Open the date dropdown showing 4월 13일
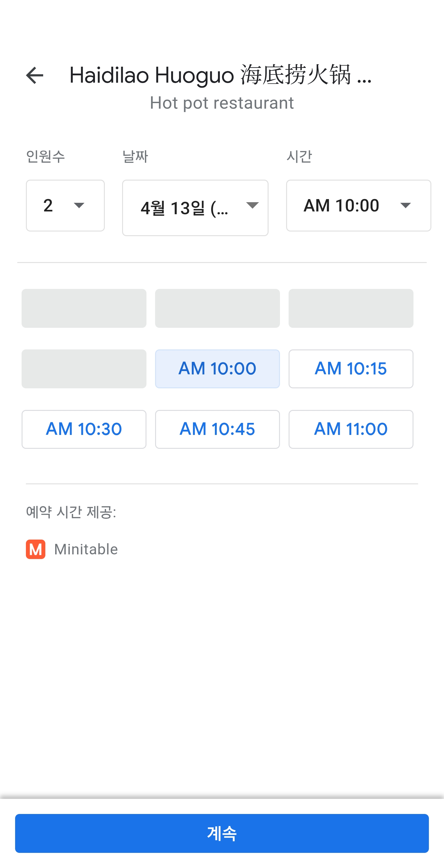 tap(195, 207)
